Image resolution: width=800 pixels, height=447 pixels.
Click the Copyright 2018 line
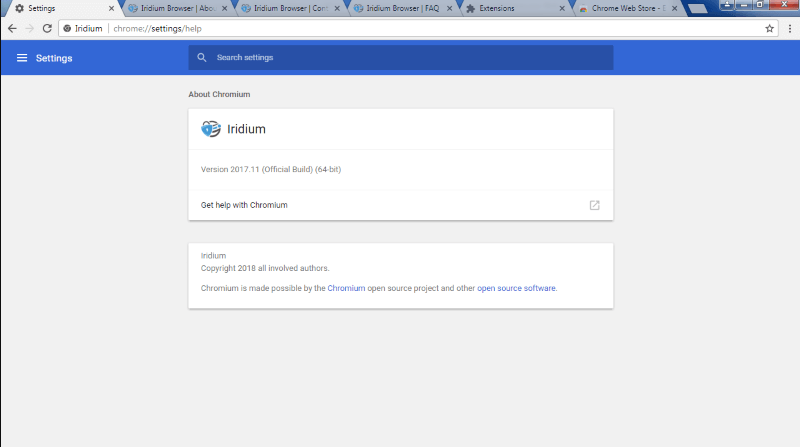pos(265,268)
